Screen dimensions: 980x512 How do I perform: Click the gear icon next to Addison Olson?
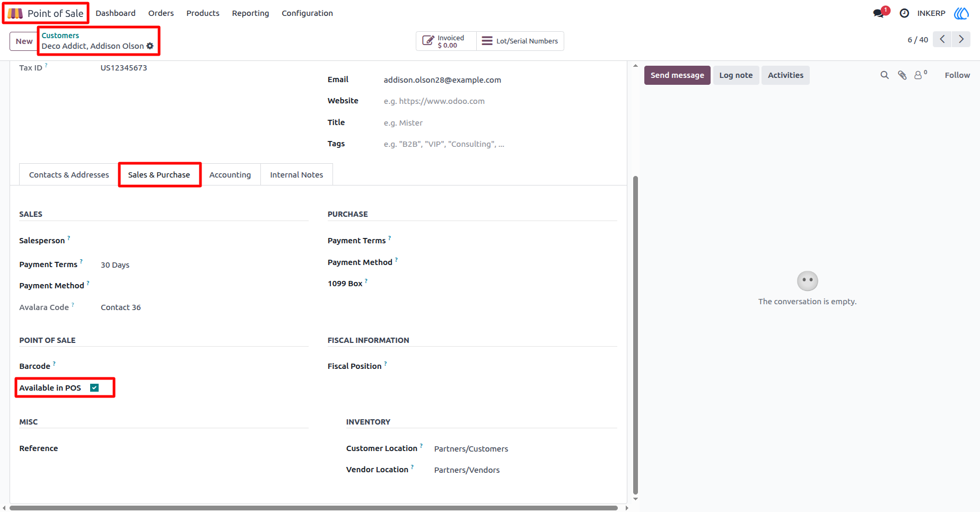pos(150,46)
